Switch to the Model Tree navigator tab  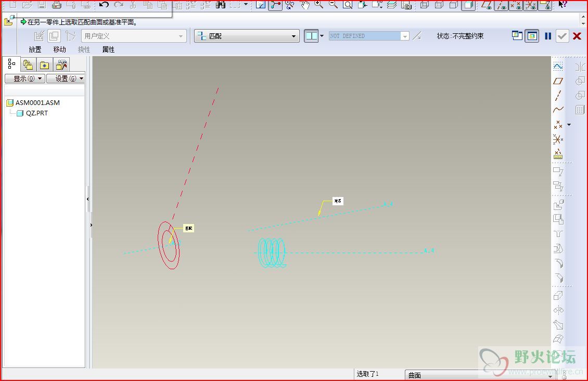(x=11, y=64)
